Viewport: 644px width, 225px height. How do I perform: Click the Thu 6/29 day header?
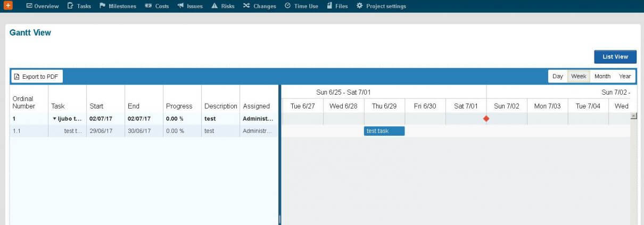pos(384,106)
